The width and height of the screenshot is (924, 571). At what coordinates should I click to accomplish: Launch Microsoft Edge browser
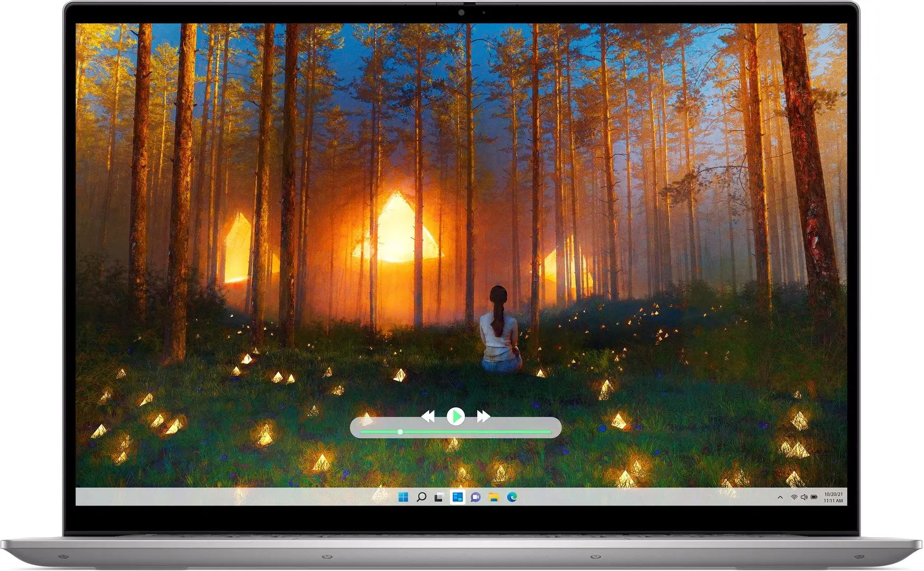click(512, 497)
